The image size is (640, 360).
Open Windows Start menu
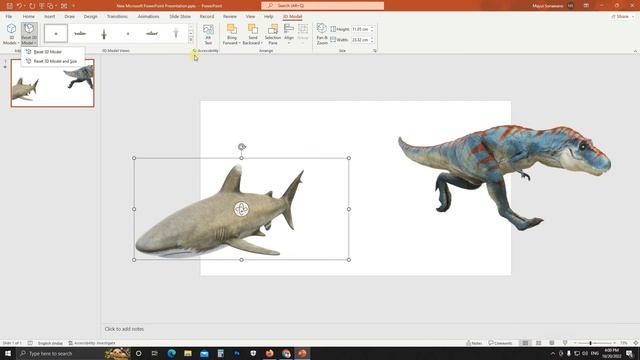[x=8, y=353]
